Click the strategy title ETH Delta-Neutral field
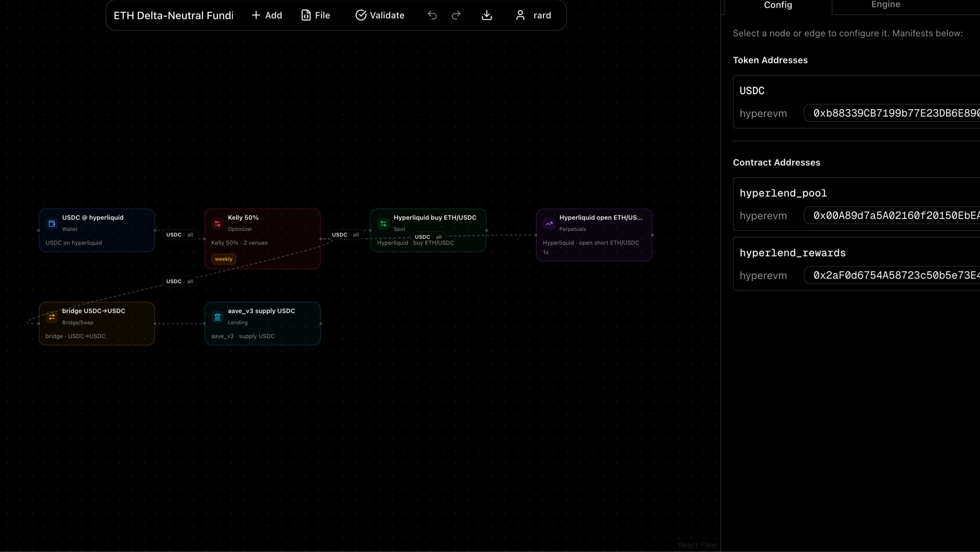Screen dimensions: 980x552 coord(174,15)
